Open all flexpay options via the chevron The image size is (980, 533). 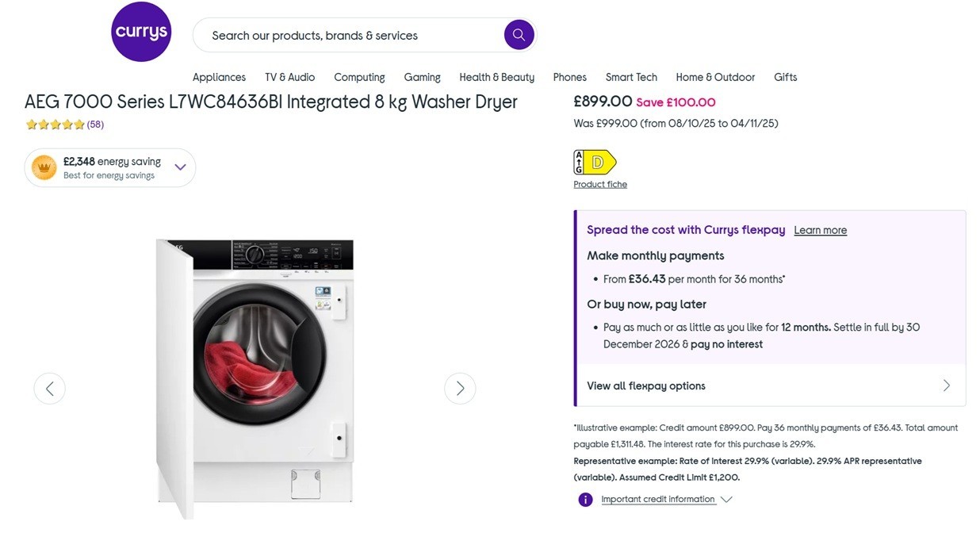pyautogui.click(x=946, y=385)
